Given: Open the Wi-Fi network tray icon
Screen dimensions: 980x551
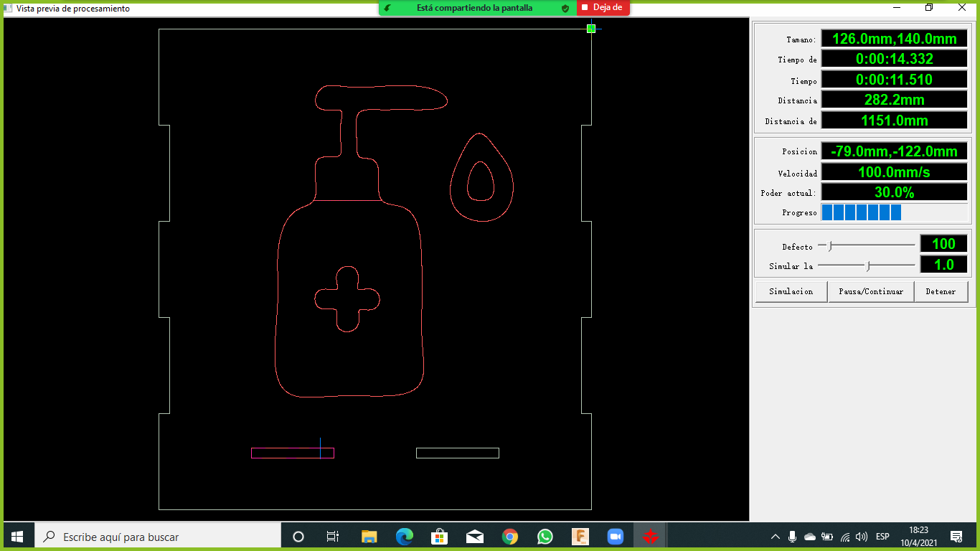Looking at the screenshot, I should click(845, 537).
